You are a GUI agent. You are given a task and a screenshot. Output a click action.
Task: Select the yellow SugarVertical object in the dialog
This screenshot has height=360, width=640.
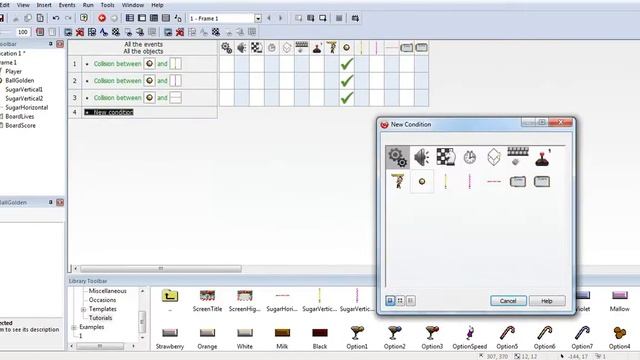tap(446, 181)
